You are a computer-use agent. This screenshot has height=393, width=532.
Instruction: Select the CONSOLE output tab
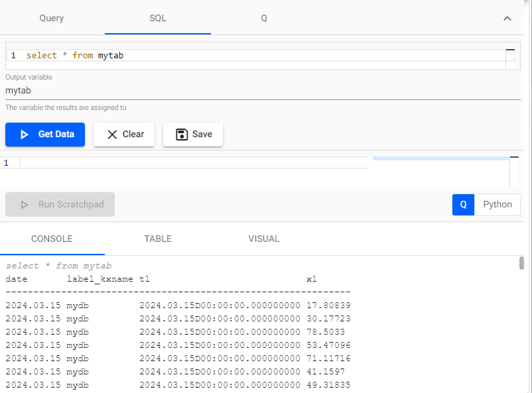[x=52, y=239]
